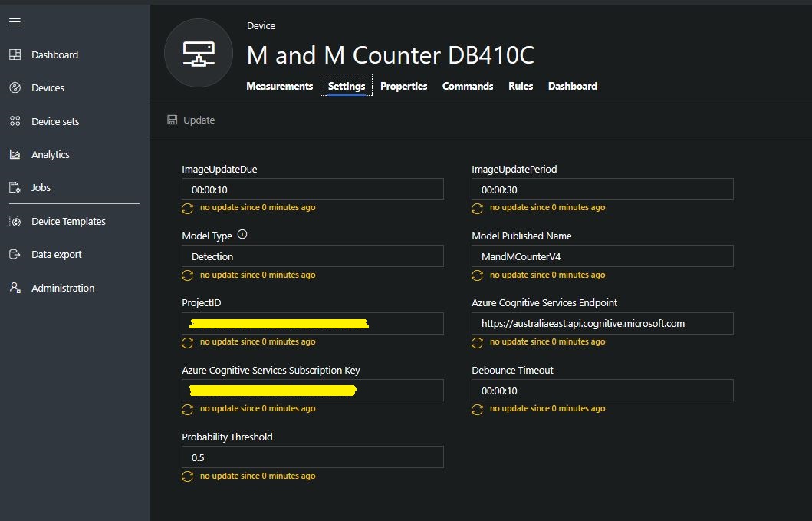
Task: Click the Probability Threshold field
Action: coord(312,457)
